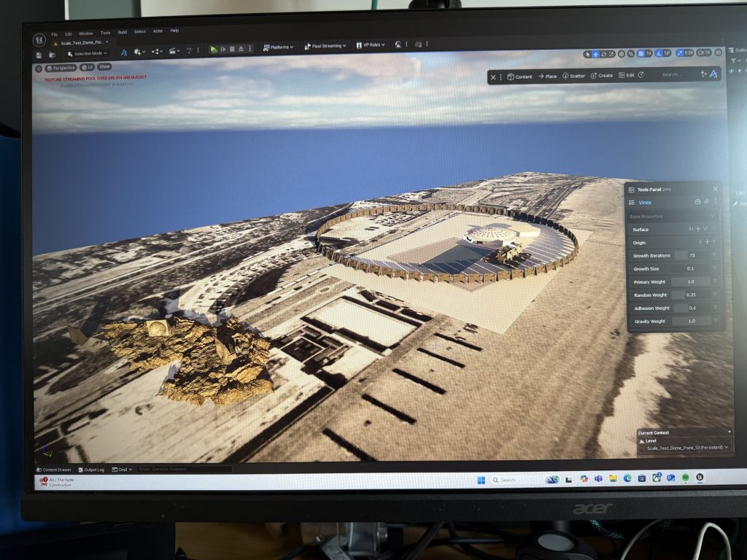
Task: Click the Save icon in toolbar
Action: tap(39, 55)
